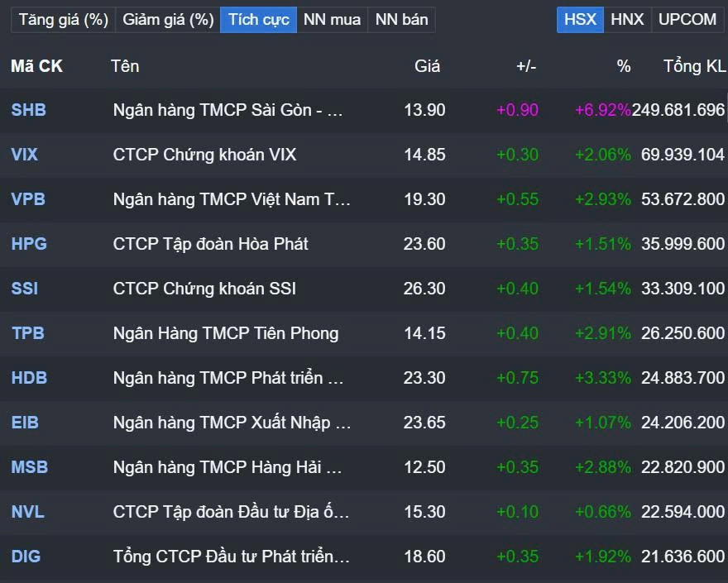Select the Tích cực tab
The width and height of the screenshot is (728, 583).
pyautogui.click(x=259, y=20)
